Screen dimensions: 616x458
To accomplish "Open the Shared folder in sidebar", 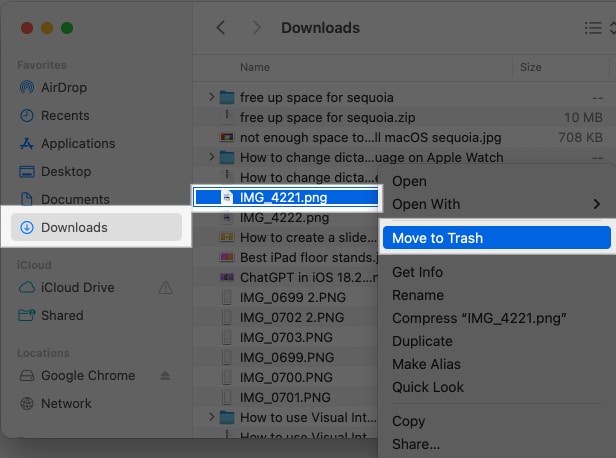I will 51,315.
